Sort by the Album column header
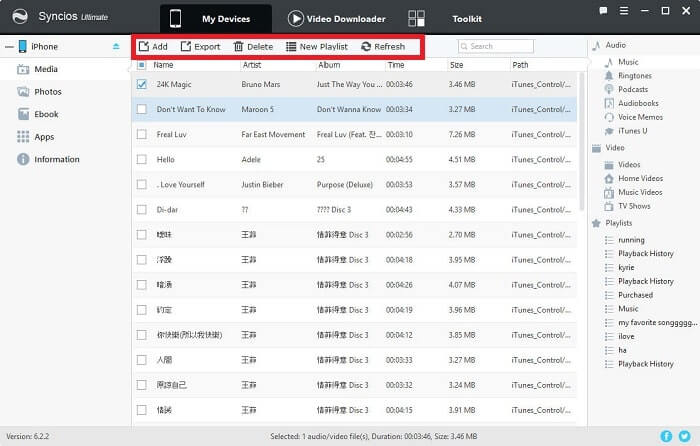This screenshot has width=700, height=446. 329,65
